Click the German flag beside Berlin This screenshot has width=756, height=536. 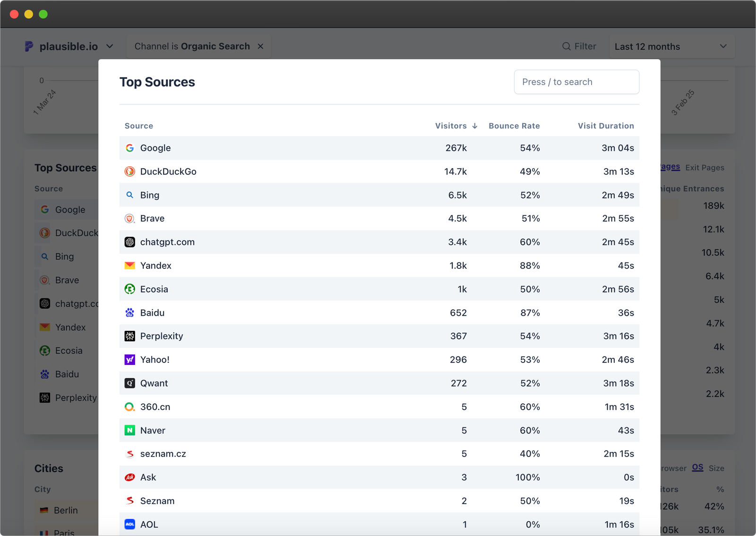pos(44,510)
